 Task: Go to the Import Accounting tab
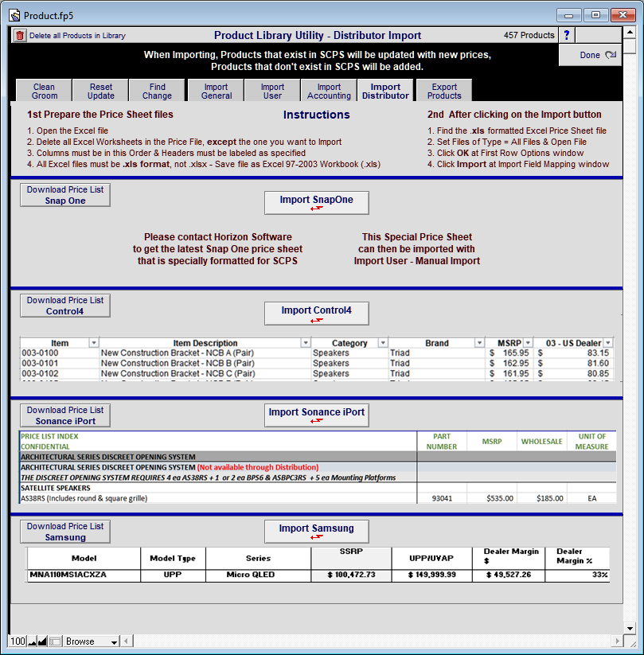[x=329, y=91]
